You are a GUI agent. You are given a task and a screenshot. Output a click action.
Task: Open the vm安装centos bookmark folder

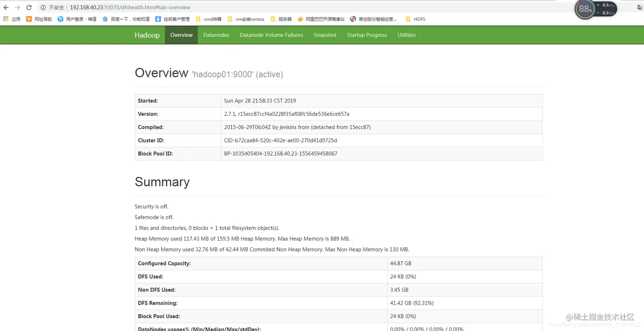(246, 19)
